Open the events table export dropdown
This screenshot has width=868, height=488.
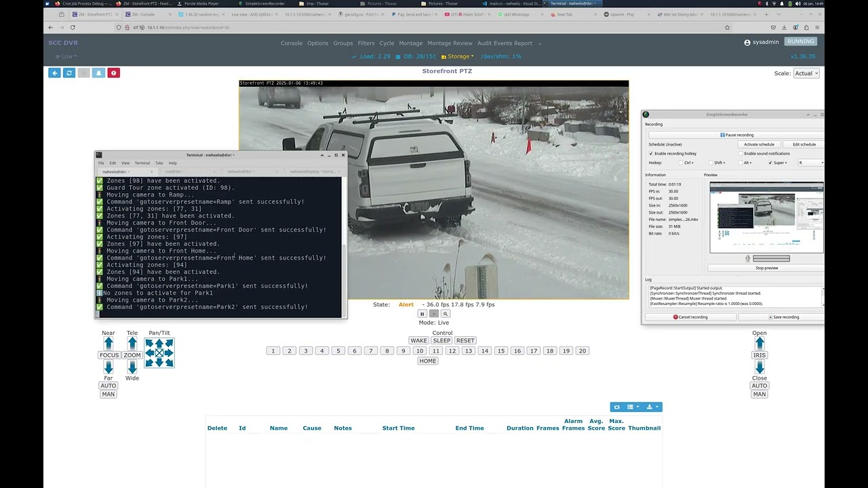click(x=652, y=407)
